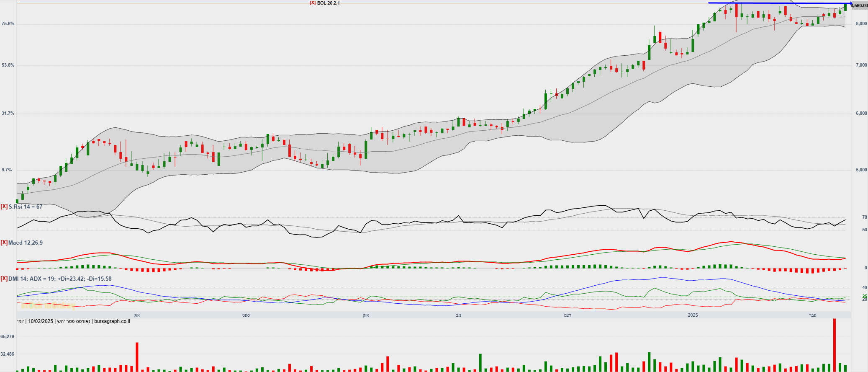Click the '2025' year marker on time axis
This screenshot has height=372, width=868.
[693, 315]
